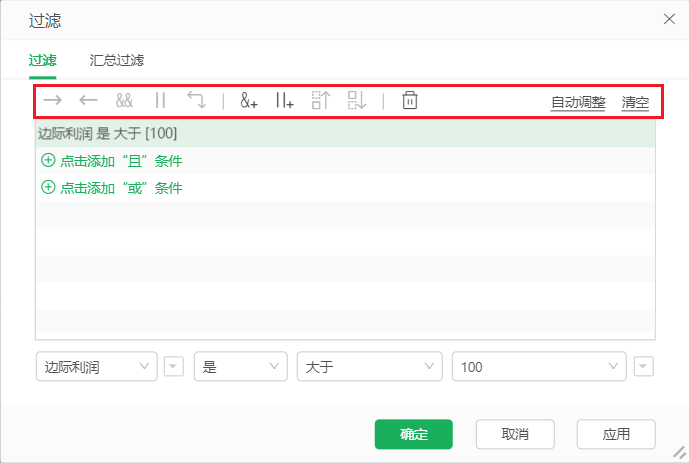Select the || OR operator icon
Viewport: 689px width, 463px height.
[x=160, y=101]
